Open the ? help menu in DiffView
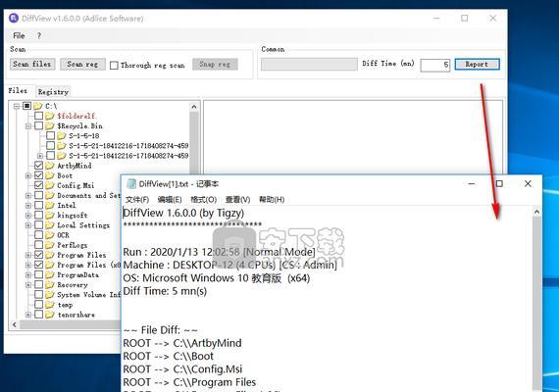Image resolution: width=559 pixels, height=392 pixels. (x=39, y=35)
